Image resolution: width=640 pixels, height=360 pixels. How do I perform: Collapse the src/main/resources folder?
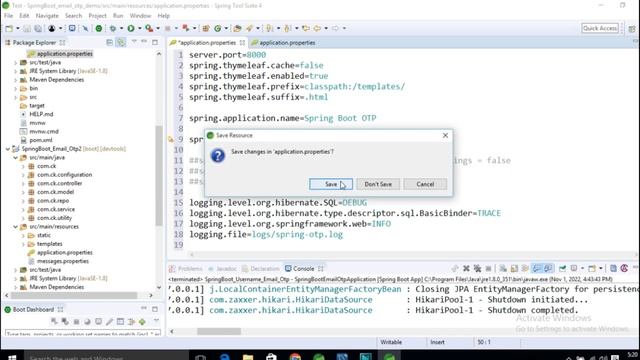pyautogui.click(x=16, y=227)
